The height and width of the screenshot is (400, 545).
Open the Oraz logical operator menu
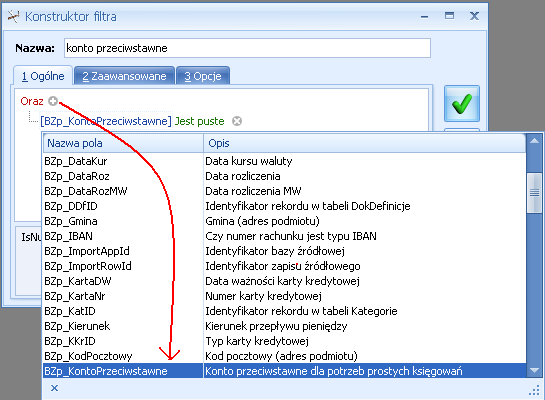(x=32, y=101)
